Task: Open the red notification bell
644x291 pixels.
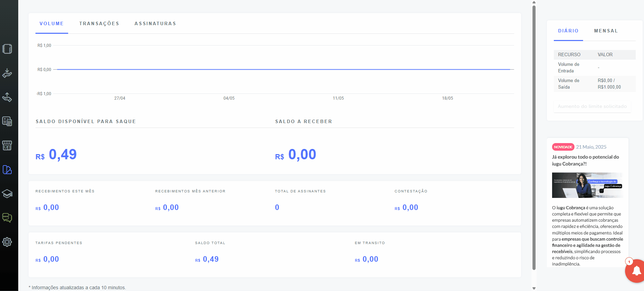Action: tap(635, 271)
